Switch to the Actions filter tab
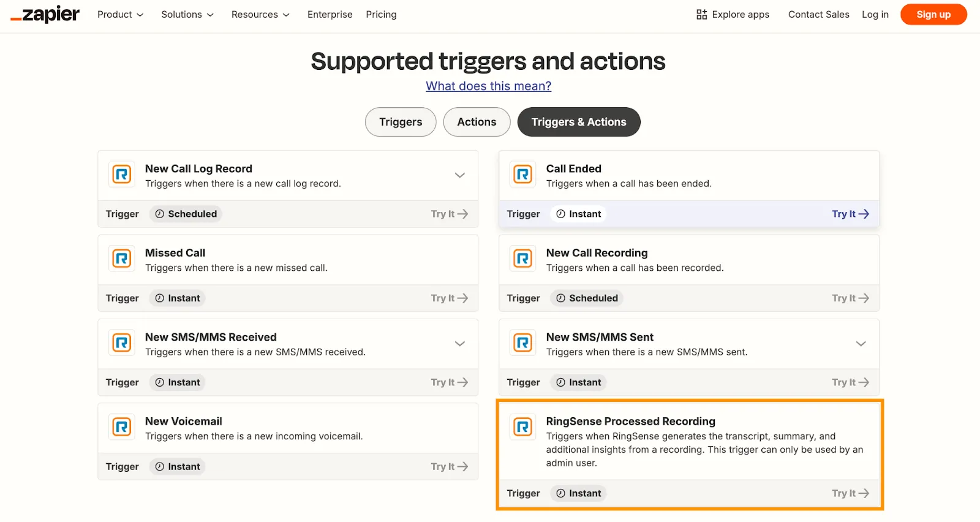The image size is (980, 522). pos(477,122)
